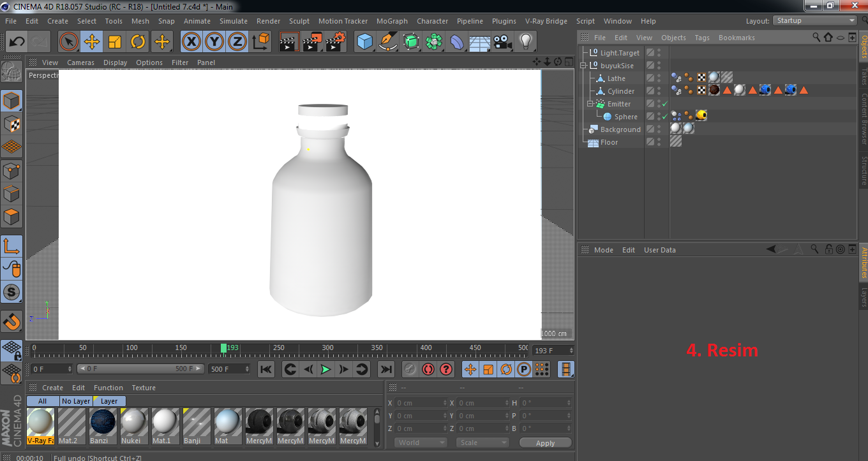Click the No Layer material tab

click(76, 401)
